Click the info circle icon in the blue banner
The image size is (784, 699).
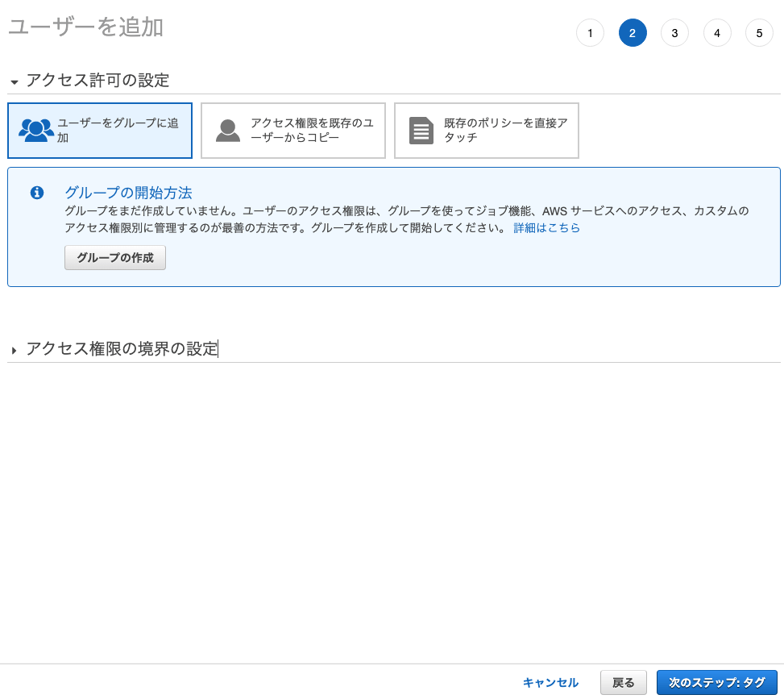coord(37,193)
